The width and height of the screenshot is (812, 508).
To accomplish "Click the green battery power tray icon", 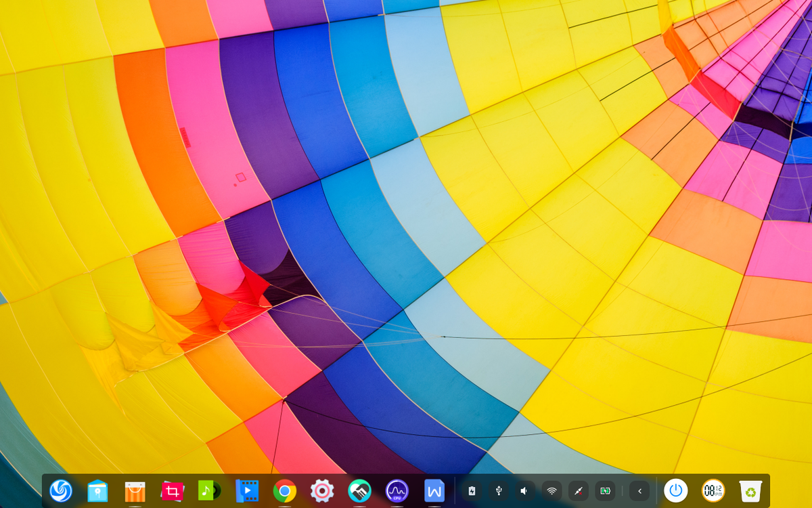I will click(604, 490).
